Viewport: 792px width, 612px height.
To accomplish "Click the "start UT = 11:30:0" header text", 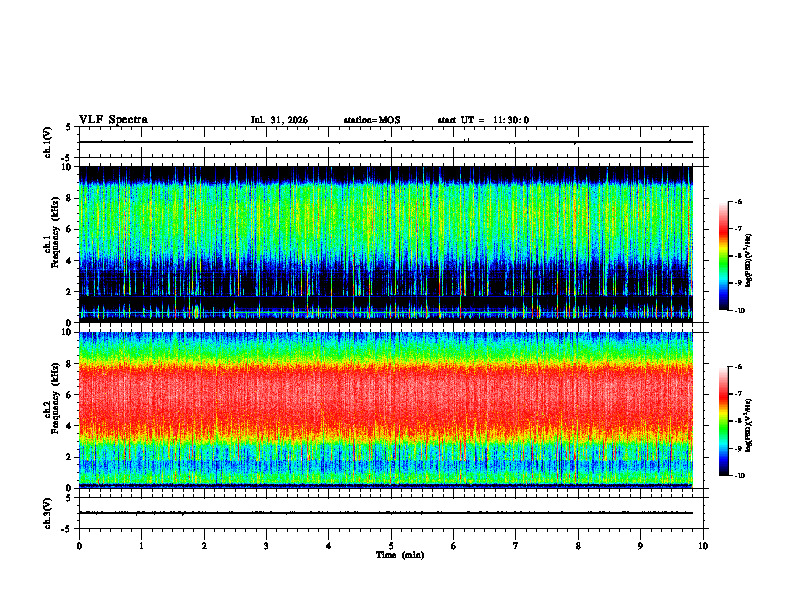I will tap(483, 120).
